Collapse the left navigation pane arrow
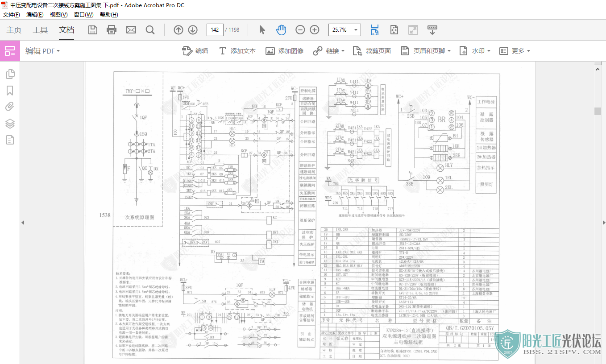This screenshot has width=606, height=364. 22,222
